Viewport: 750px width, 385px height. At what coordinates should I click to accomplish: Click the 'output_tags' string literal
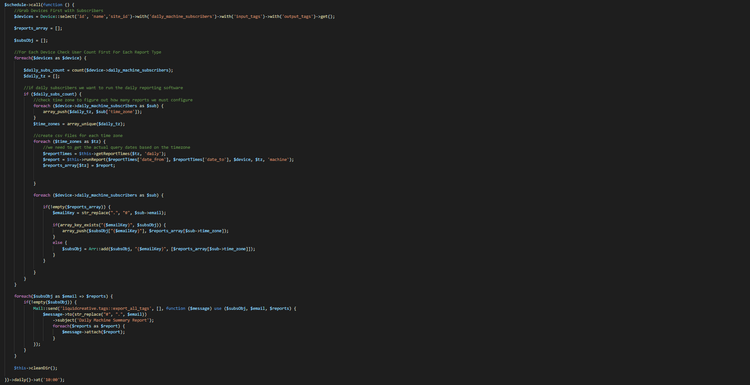coord(297,16)
